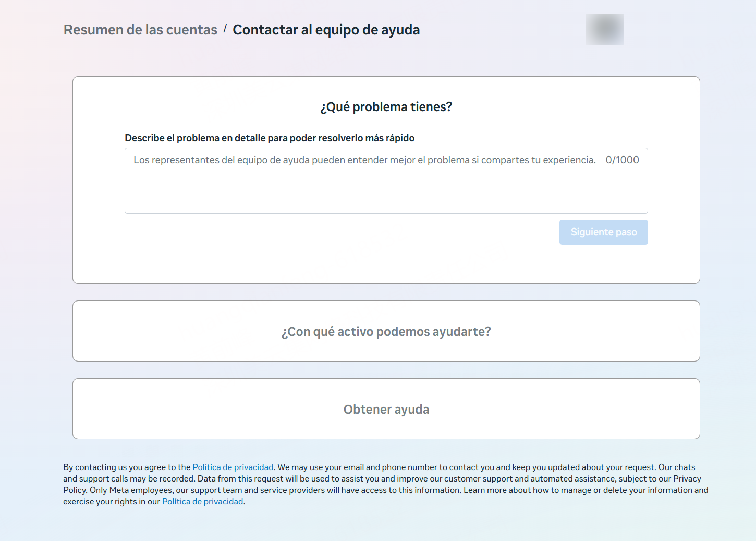Open the final Política de privacidad link

[203, 502]
